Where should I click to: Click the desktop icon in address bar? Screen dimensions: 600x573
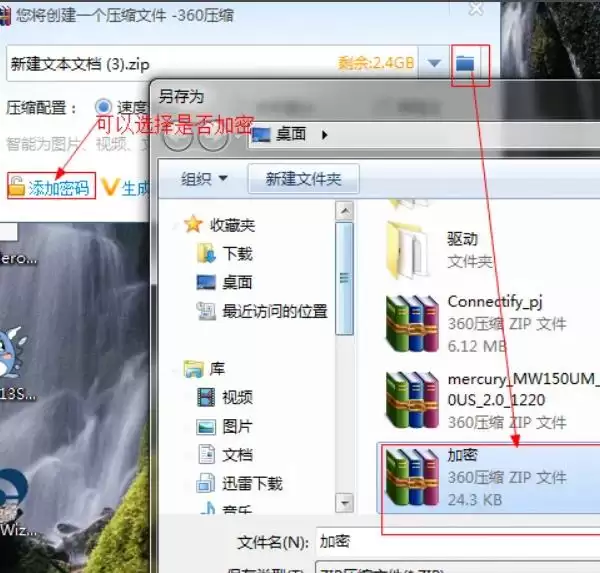pos(262,135)
